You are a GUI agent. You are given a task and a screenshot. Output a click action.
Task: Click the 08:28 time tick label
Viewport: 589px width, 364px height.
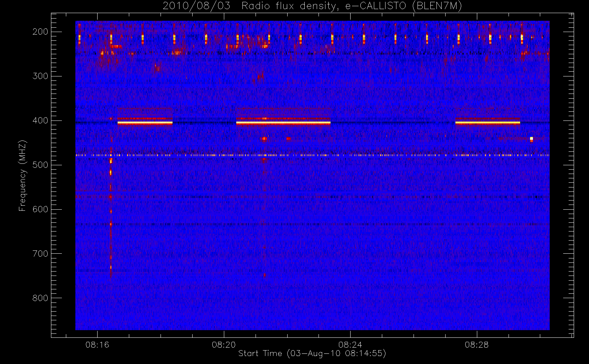point(477,345)
